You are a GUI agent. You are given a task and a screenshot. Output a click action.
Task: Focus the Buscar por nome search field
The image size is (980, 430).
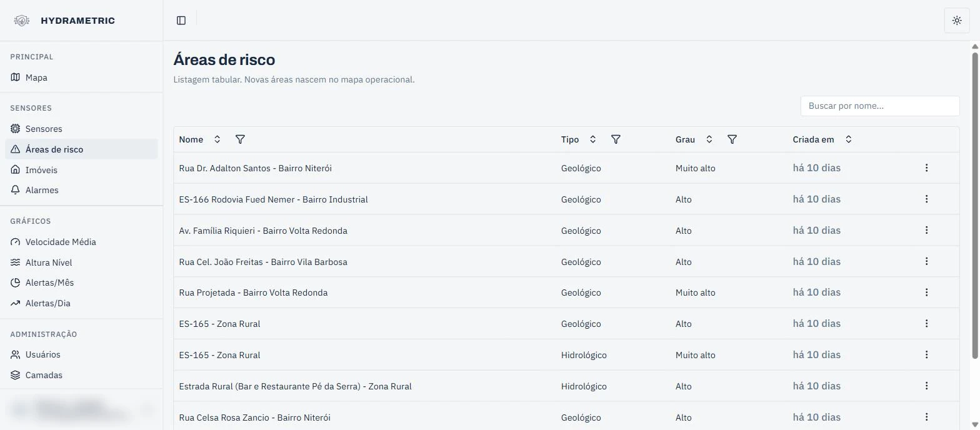[x=880, y=106]
